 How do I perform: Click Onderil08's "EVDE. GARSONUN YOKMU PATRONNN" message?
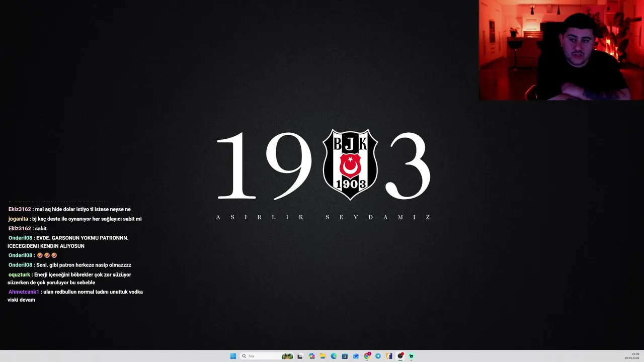coord(68,242)
